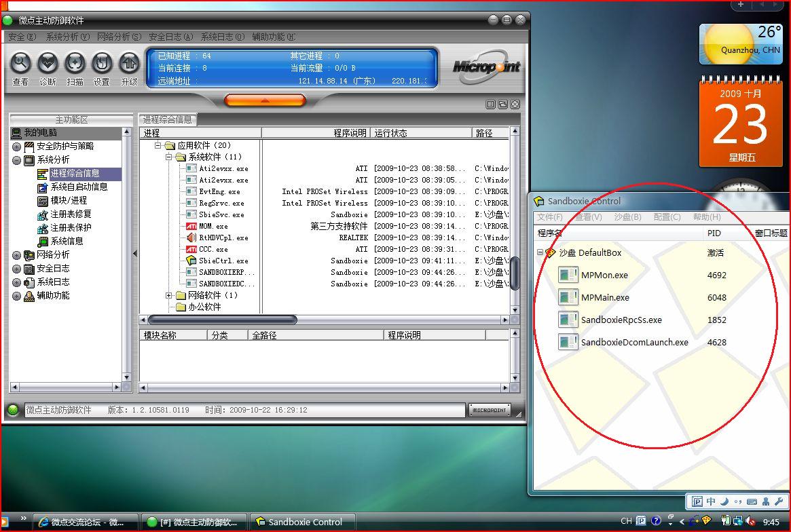This screenshot has height=532, width=791.
Task: Expand the 安全防护与策略 node toggle
Action: click(17, 147)
